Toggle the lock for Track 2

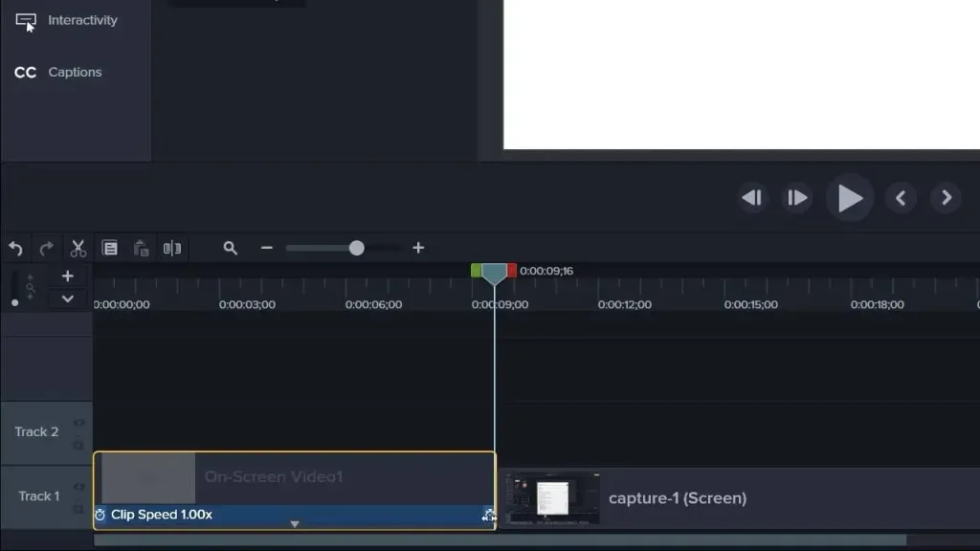(x=78, y=444)
